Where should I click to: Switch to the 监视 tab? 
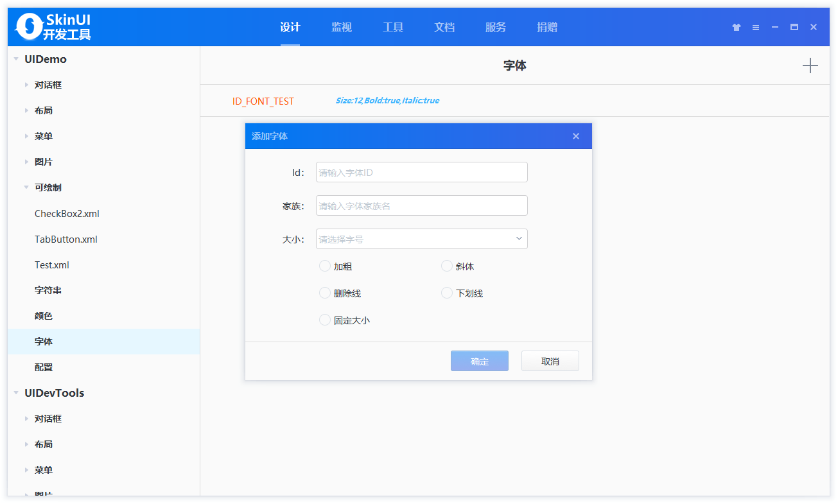[x=342, y=27]
